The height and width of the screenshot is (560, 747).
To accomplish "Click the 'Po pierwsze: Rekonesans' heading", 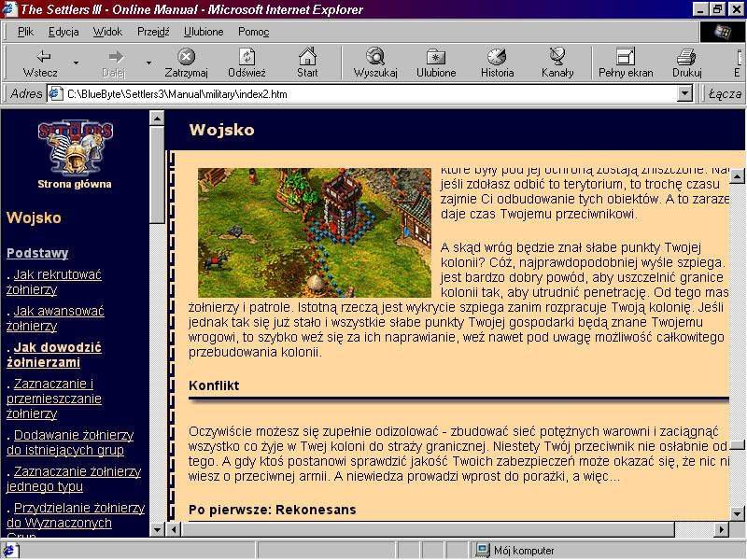I will [272, 510].
